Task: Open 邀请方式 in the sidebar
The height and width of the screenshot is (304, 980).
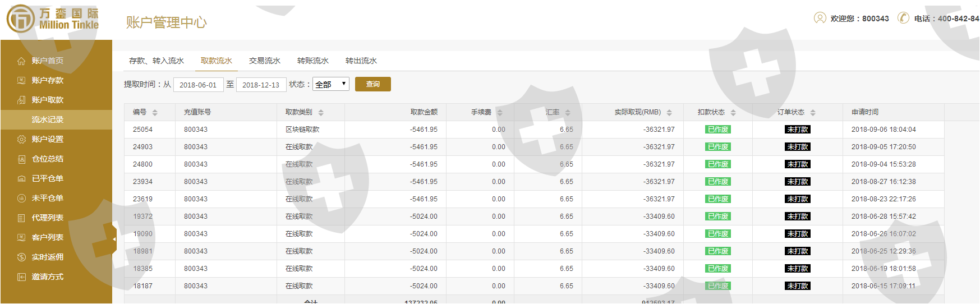Action: click(48, 277)
